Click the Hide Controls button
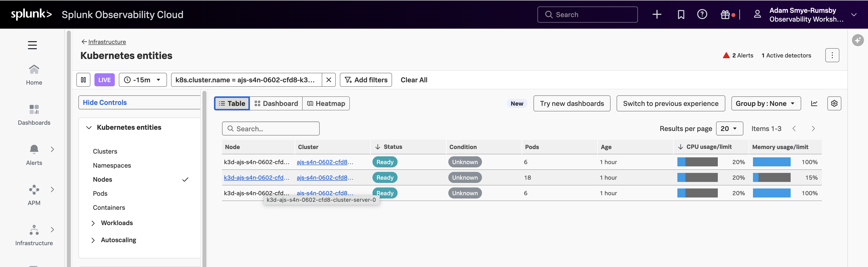 tap(139, 102)
